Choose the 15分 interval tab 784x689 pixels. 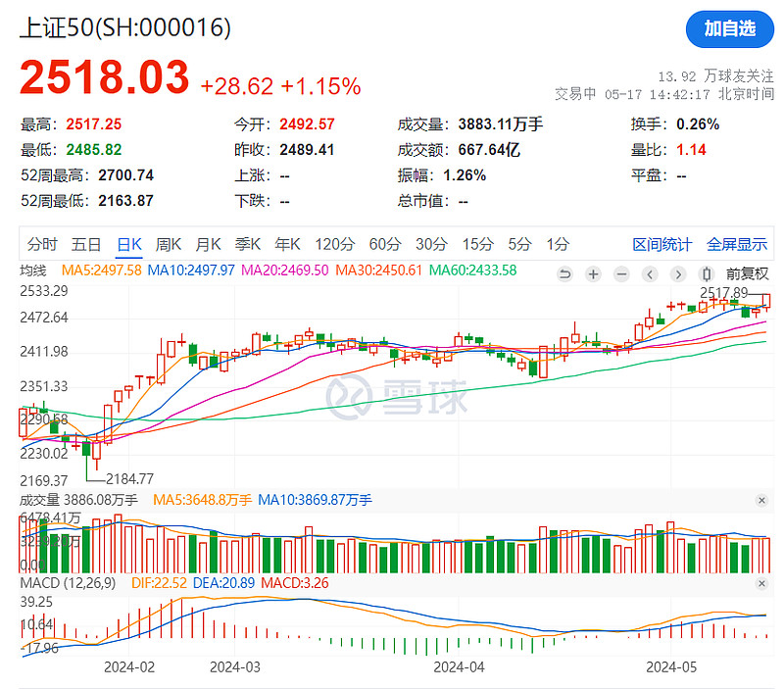477,244
